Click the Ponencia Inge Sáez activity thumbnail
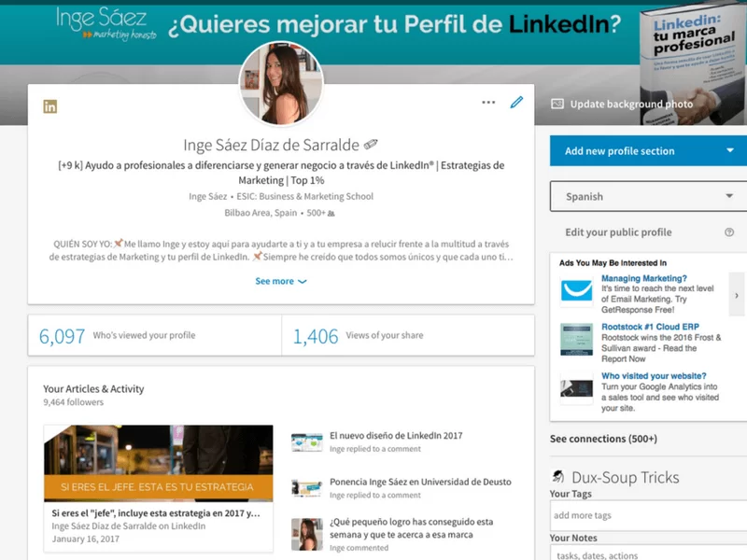 click(x=307, y=488)
